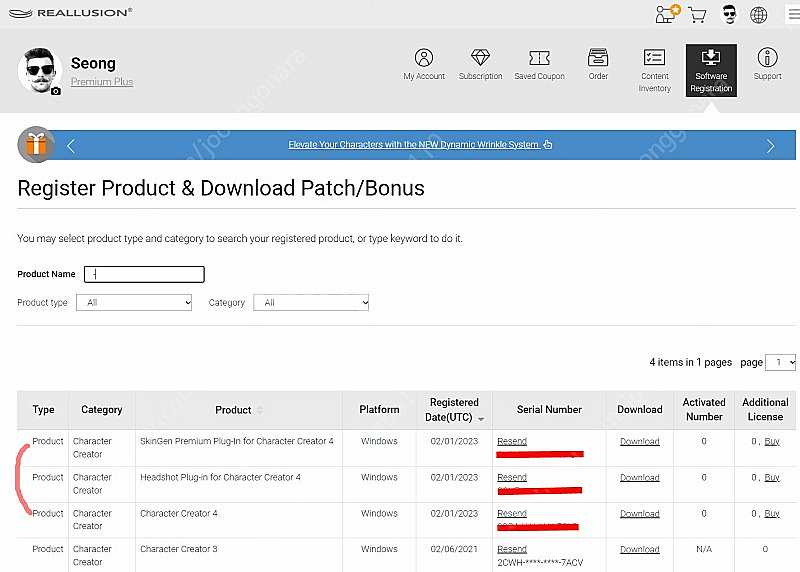Select the Headshot Plug-in product name

point(220,477)
